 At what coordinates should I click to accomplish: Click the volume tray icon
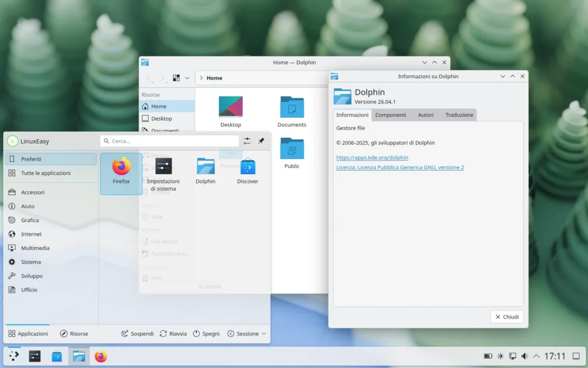coord(525,356)
